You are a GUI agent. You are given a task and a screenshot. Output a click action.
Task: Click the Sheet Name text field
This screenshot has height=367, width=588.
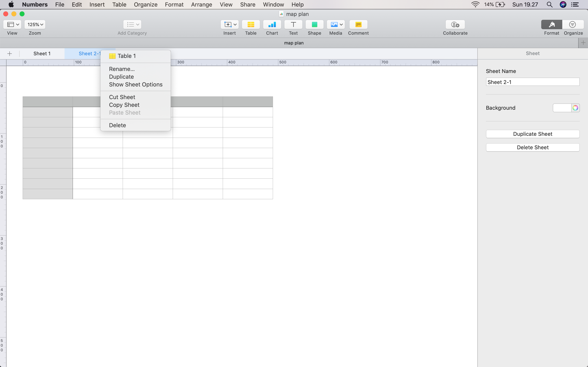pos(532,82)
